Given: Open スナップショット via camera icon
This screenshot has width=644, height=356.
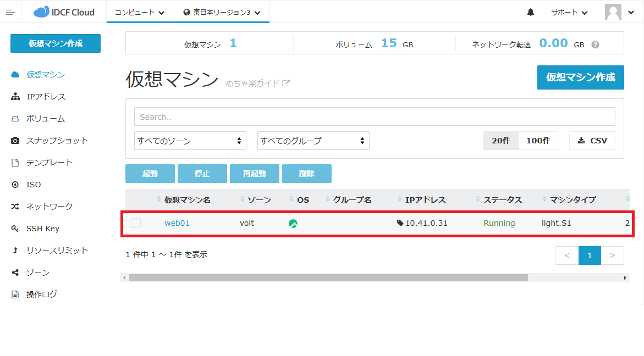Looking at the screenshot, I should click(15, 141).
